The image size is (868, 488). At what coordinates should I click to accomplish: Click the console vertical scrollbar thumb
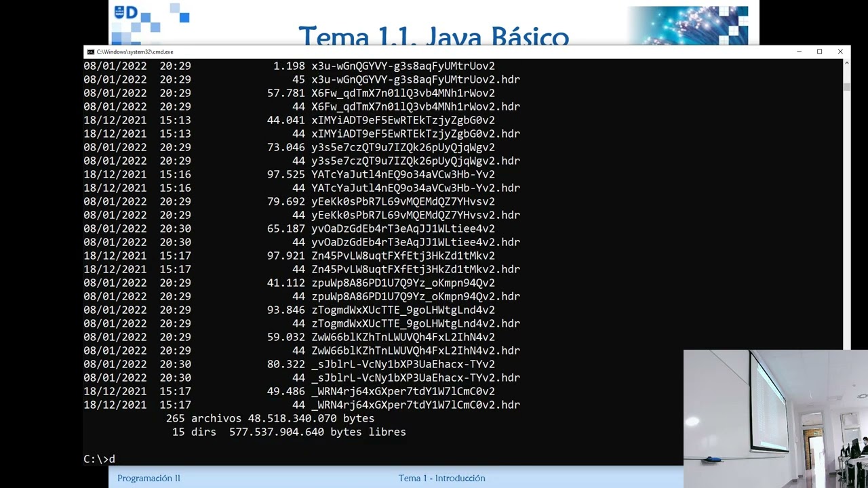click(x=846, y=87)
